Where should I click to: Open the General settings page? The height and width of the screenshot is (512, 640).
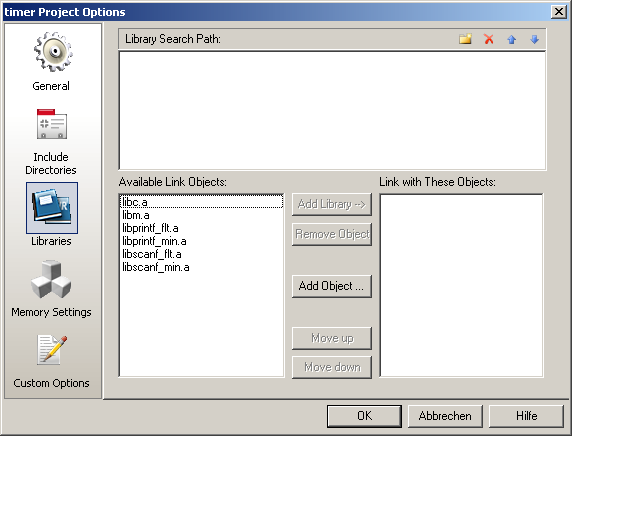[x=52, y=61]
